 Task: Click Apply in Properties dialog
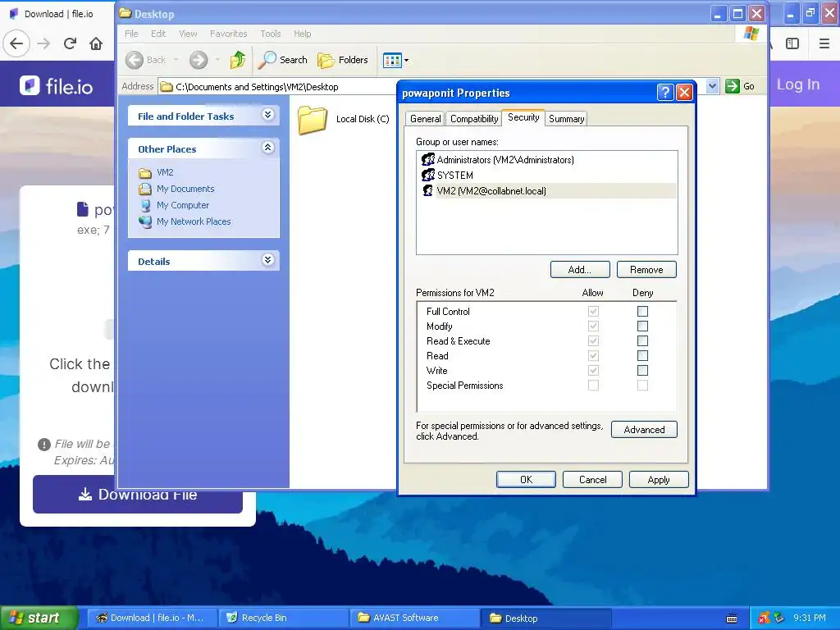click(x=659, y=479)
